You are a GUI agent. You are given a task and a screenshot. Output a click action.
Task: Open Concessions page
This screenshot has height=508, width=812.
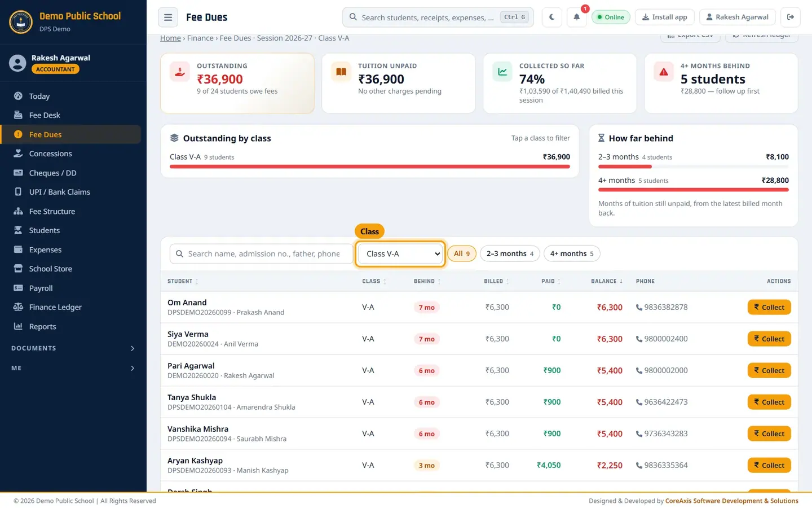click(x=70, y=154)
